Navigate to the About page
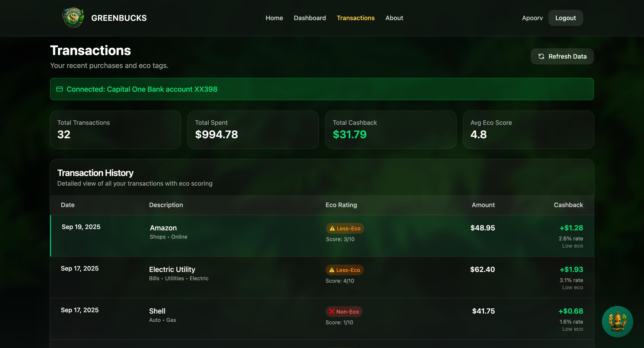Image resolution: width=644 pixels, height=348 pixels. click(394, 18)
